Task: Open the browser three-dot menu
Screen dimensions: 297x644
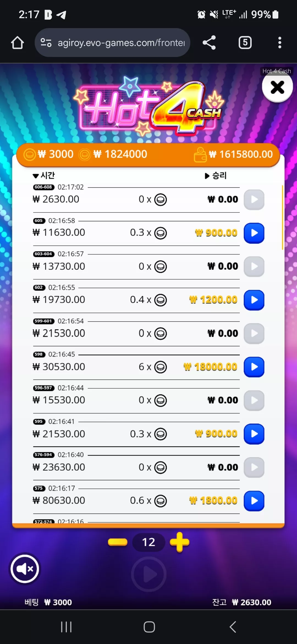Action: (x=280, y=43)
